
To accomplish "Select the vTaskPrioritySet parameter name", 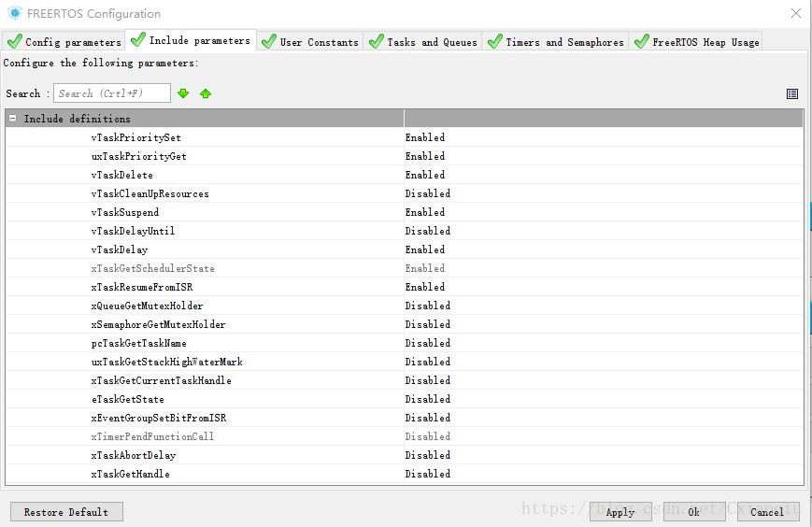I will click(136, 137).
